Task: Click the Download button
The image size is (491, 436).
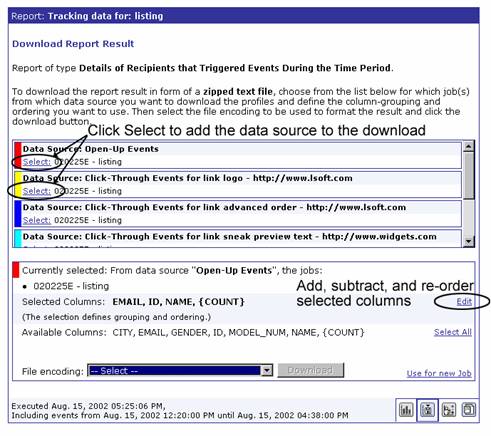Action: [x=310, y=370]
